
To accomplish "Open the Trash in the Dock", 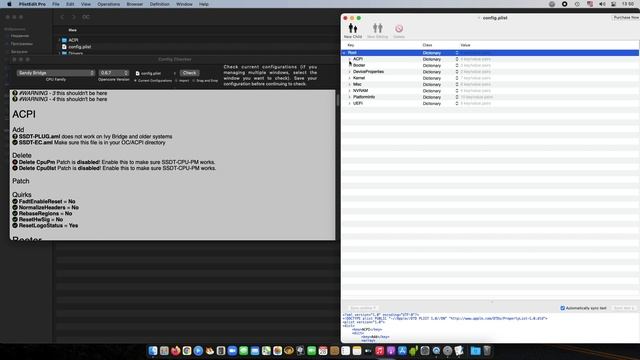I will (487, 351).
